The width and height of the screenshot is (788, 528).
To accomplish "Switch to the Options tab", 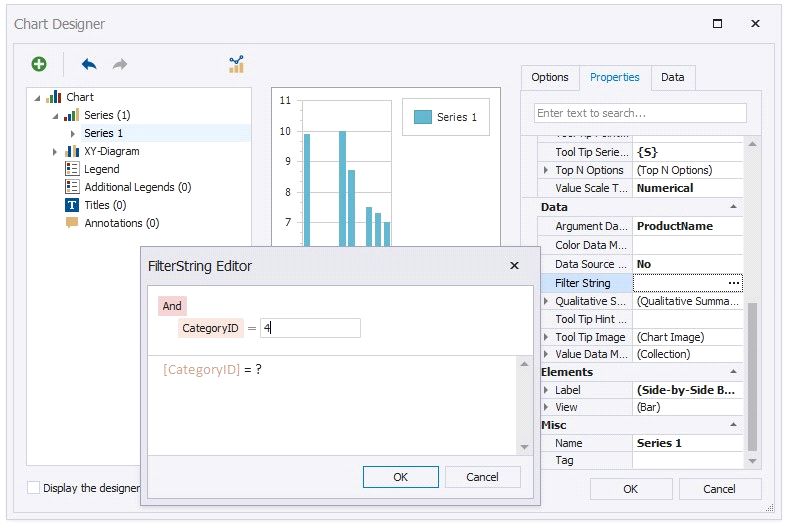I will coord(549,77).
